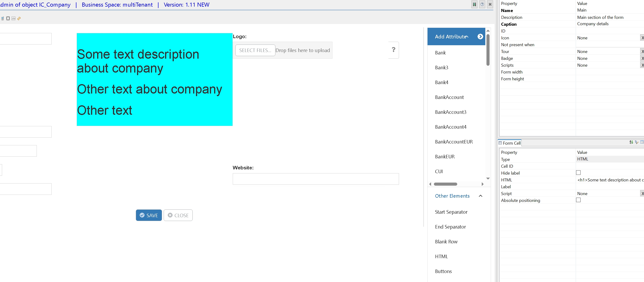Click the mobile phone preview icon

pos(3,18)
